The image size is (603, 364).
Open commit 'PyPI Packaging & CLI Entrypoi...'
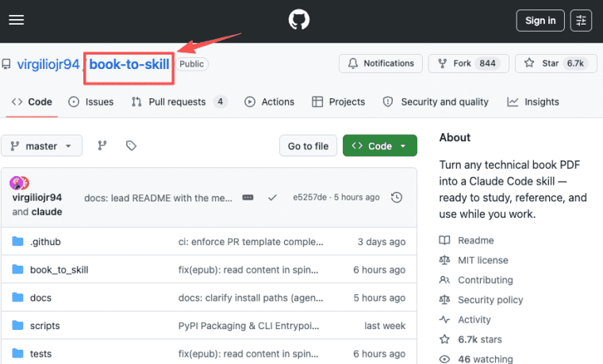tap(249, 326)
